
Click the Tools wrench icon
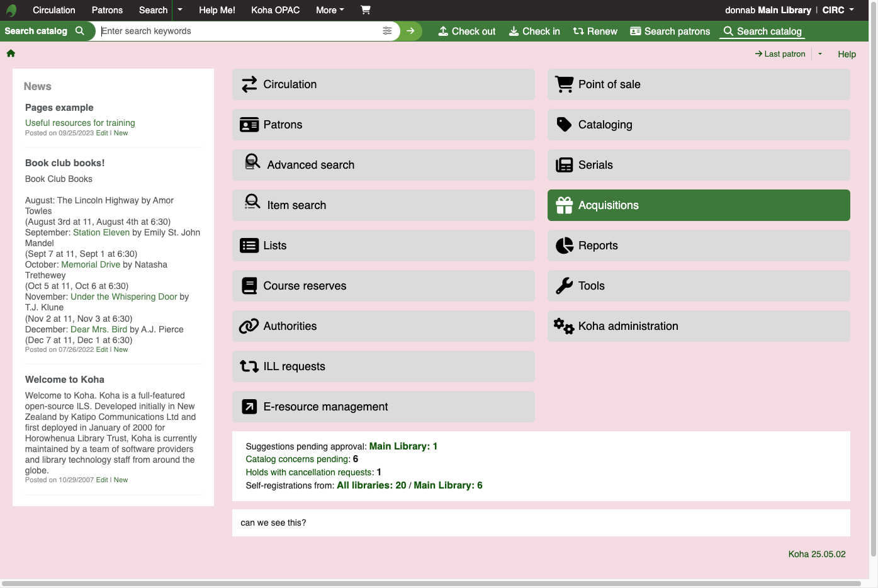[565, 286]
